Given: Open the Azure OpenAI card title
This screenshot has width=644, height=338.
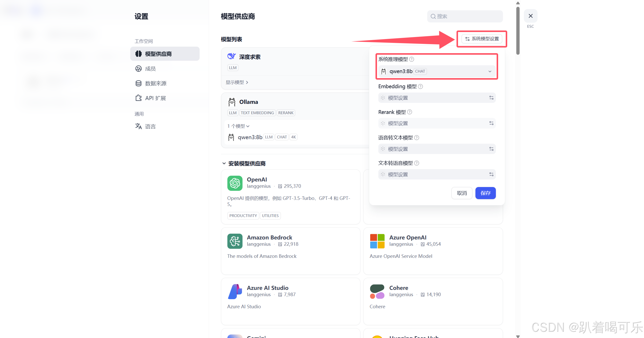Looking at the screenshot, I should click(x=408, y=237).
